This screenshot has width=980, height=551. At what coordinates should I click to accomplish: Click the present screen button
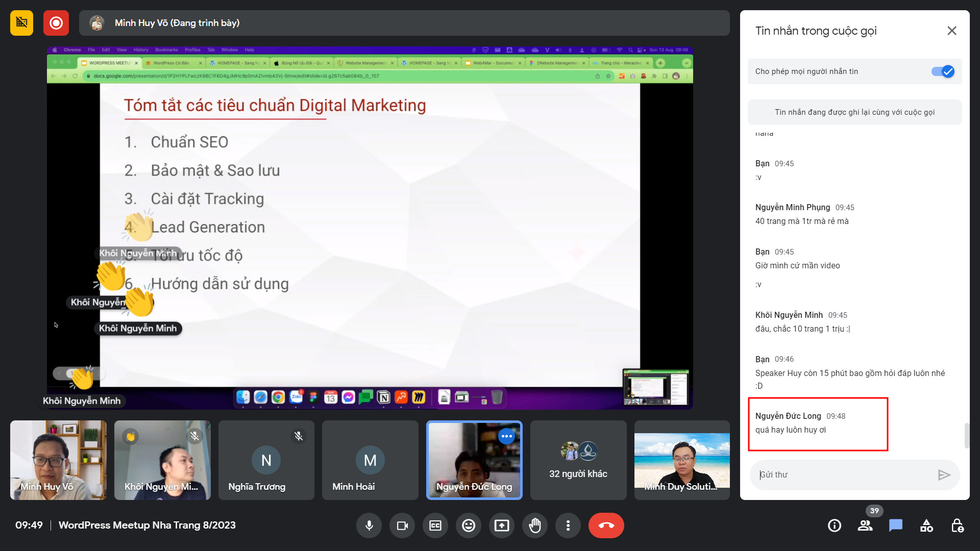click(502, 525)
